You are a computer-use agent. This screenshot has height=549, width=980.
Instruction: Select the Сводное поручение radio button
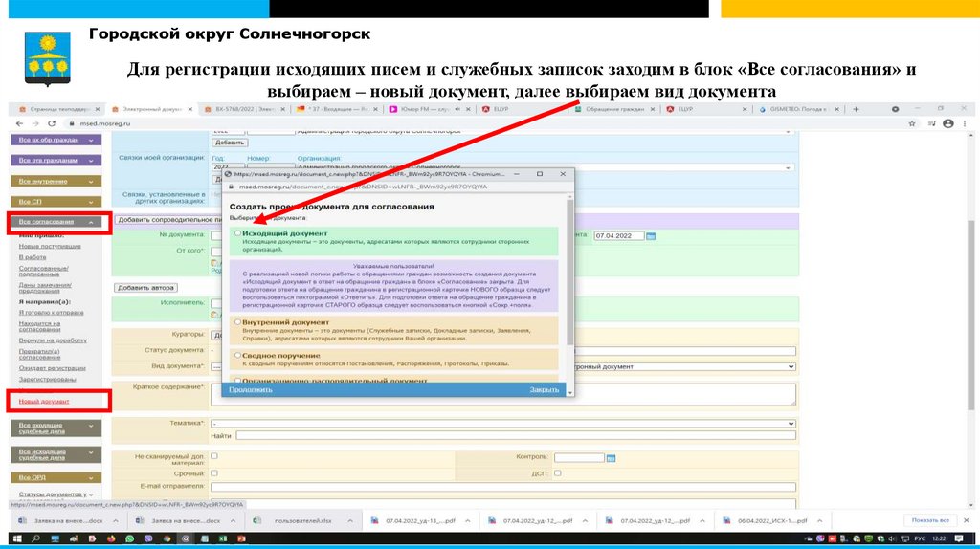[x=237, y=355]
